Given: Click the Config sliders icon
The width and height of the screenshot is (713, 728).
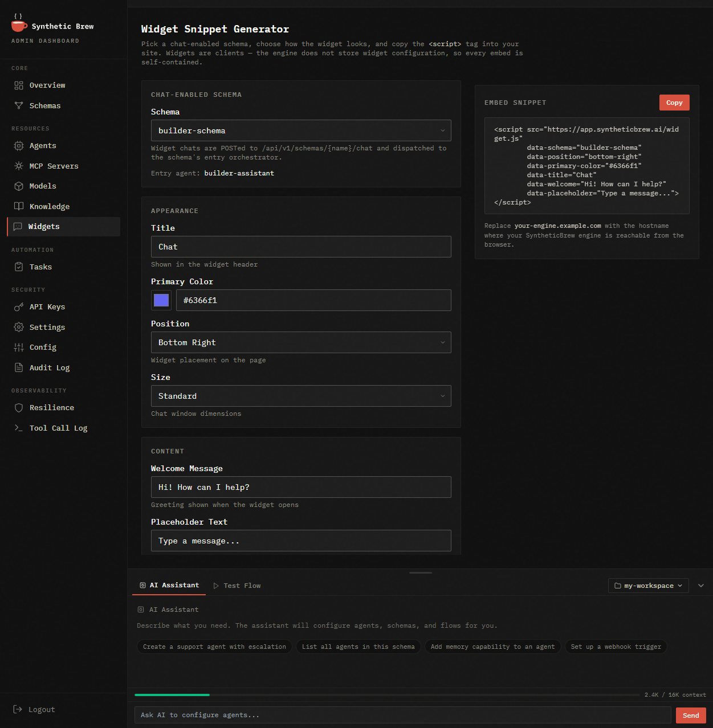Looking at the screenshot, I should pyautogui.click(x=19, y=347).
